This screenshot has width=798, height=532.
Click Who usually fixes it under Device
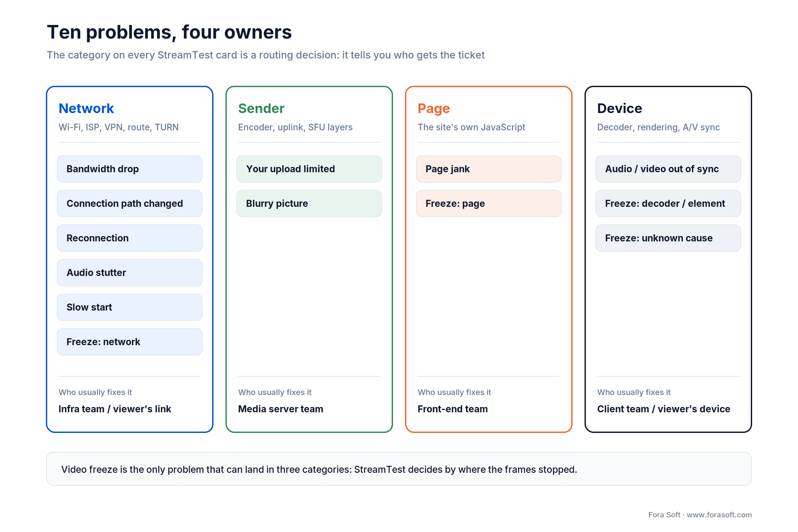633,392
